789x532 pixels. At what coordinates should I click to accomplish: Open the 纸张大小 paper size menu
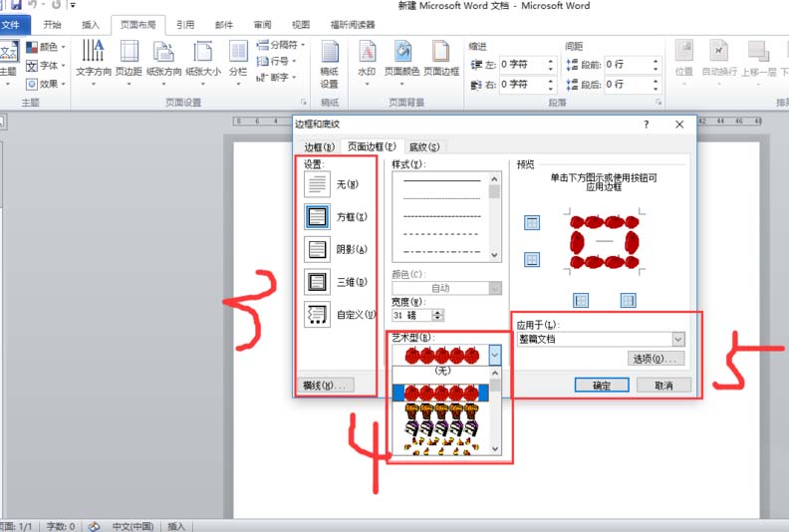(x=203, y=62)
